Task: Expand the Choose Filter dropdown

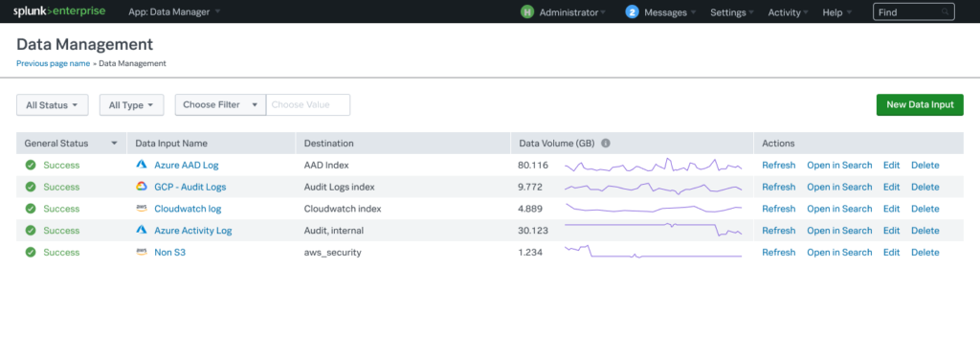Action: [x=221, y=105]
